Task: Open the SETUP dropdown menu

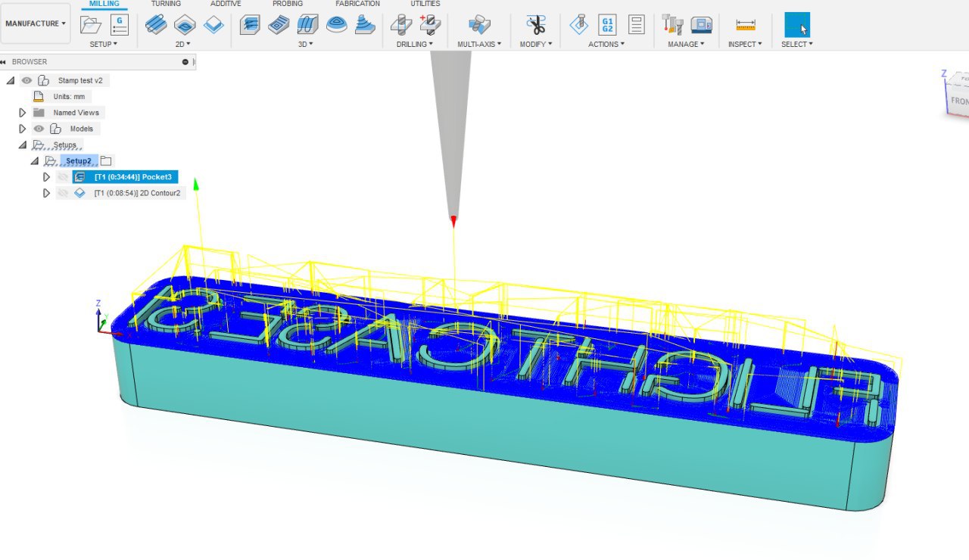Action: 104,44
